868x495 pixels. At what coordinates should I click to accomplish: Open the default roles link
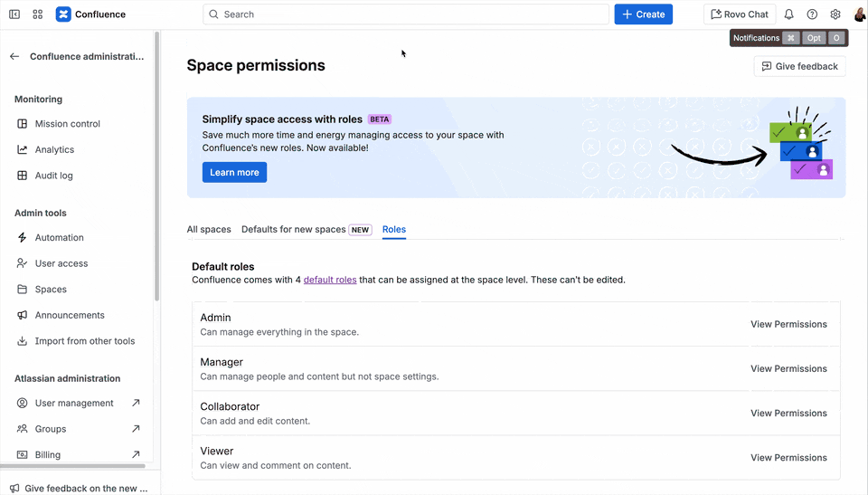330,281
